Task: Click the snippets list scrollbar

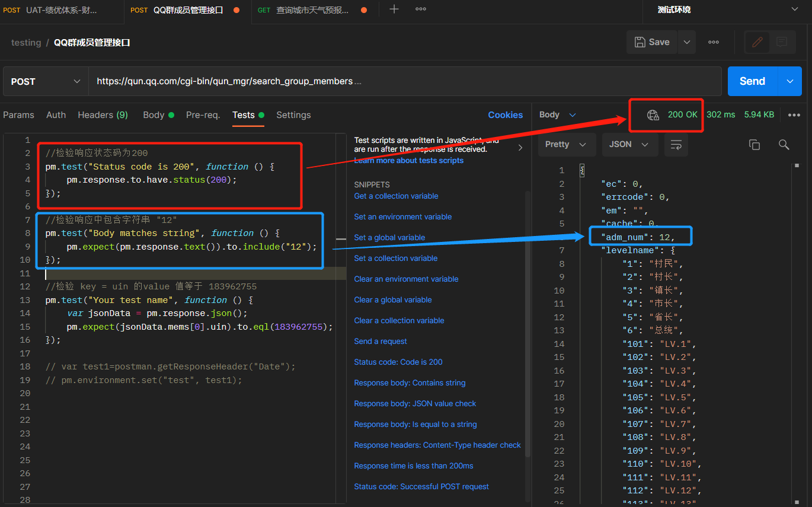Action: 527,323
